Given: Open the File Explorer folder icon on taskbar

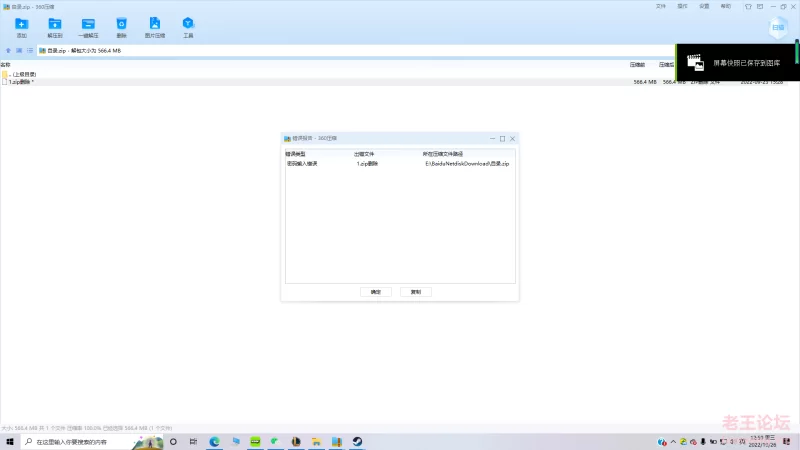Looking at the screenshot, I should click(x=316, y=441).
